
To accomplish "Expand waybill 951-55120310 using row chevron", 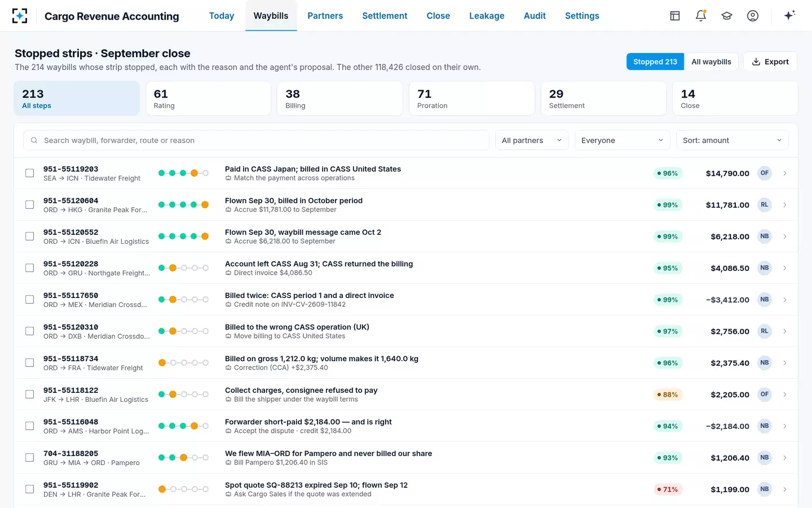I will [x=785, y=331].
